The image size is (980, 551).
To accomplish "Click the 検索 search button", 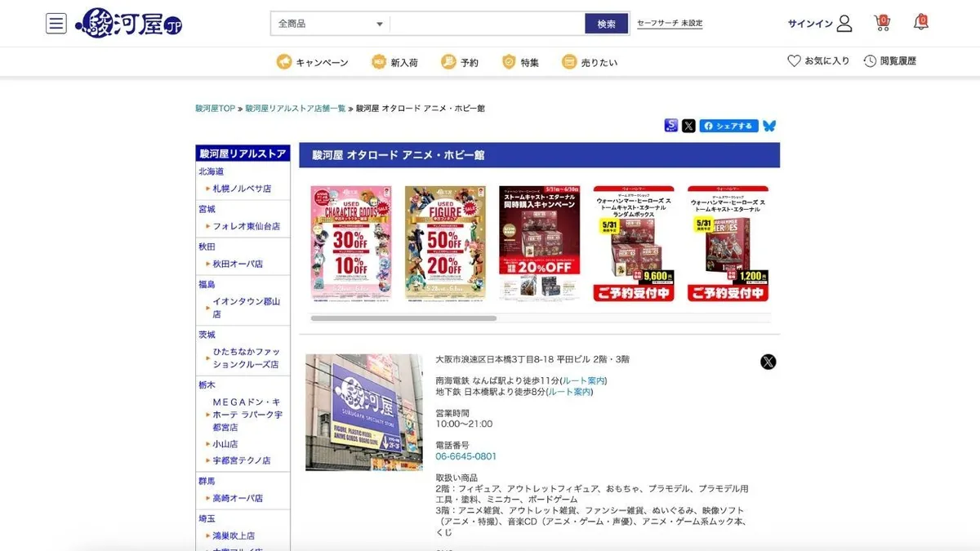I will 607,24.
